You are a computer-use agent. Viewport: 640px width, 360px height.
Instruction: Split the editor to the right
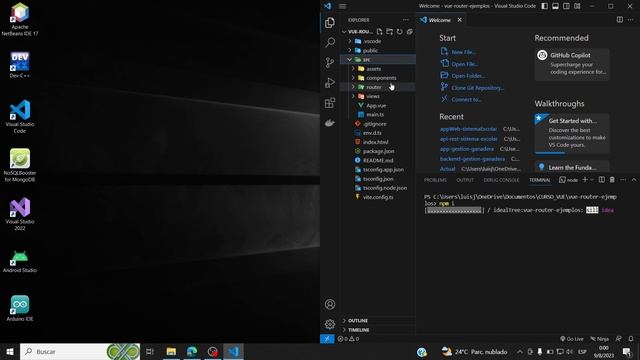[x=620, y=20]
